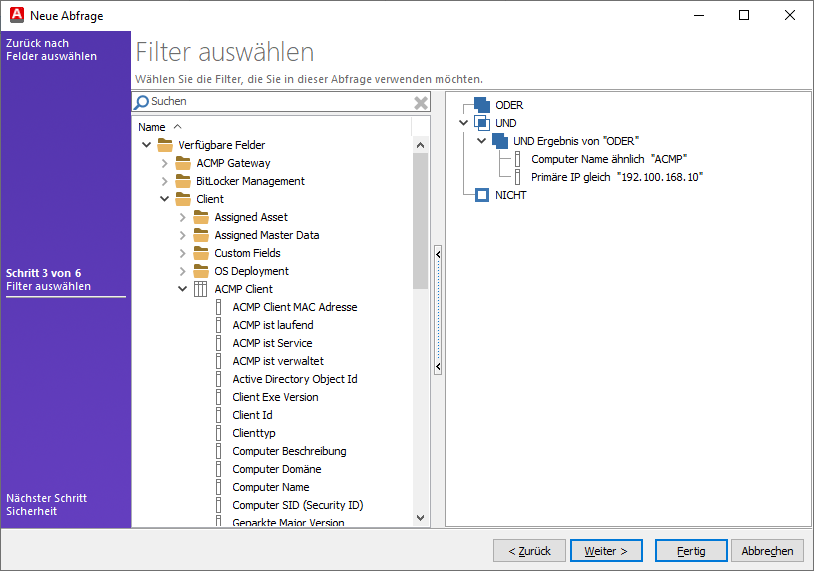This screenshot has width=814, height=571.
Task: Expand the BitLocker Management node
Action: [x=165, y=181]
